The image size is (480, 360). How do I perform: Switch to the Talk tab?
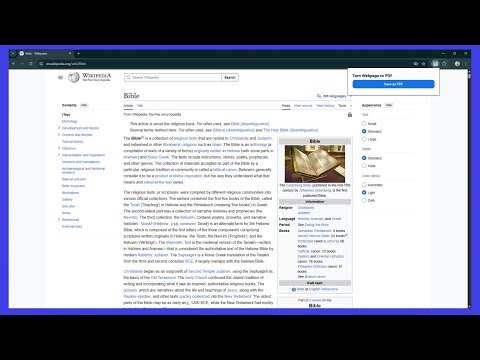[x=140, y=106]
